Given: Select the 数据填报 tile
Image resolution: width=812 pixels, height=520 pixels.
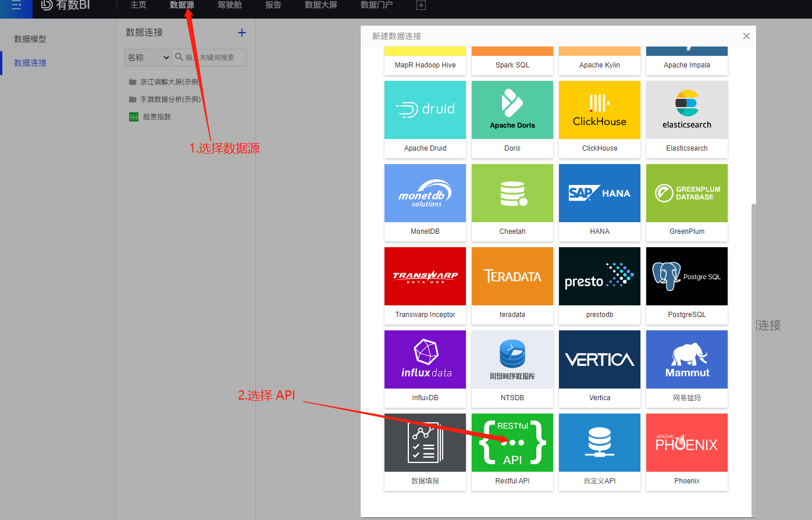Looking at the screenshot, I should 425,451.
